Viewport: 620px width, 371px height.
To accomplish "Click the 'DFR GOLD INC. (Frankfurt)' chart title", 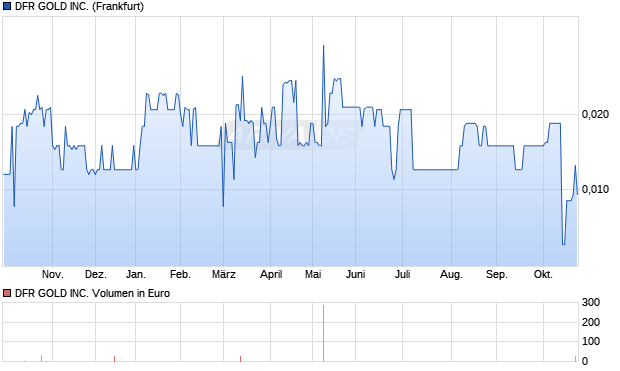I will (x=79, y=6).
